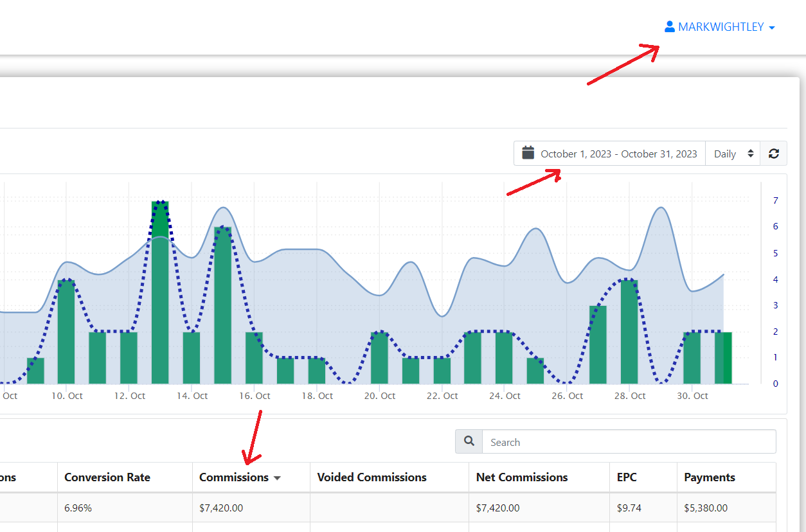Image resolution: width=806 pixels, height=532 pixels.
Task: Click inside the Search input field
Action: 629,442
